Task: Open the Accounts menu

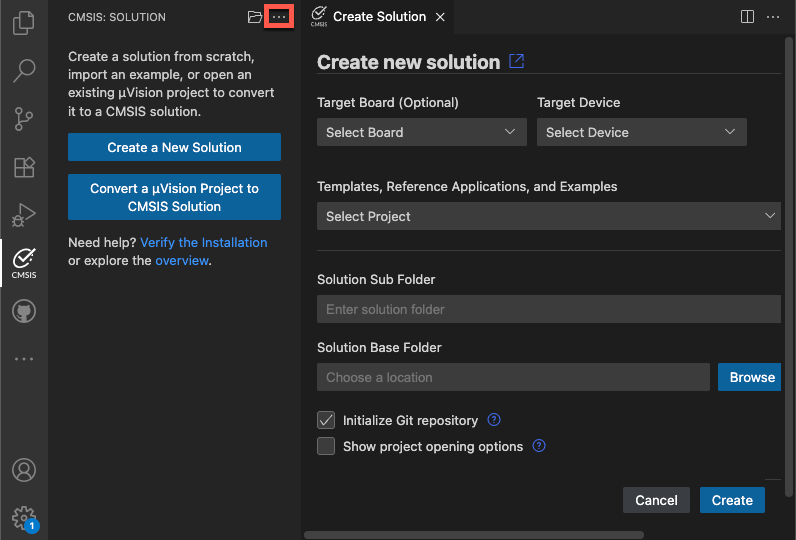Action: [x=24, y=470]
